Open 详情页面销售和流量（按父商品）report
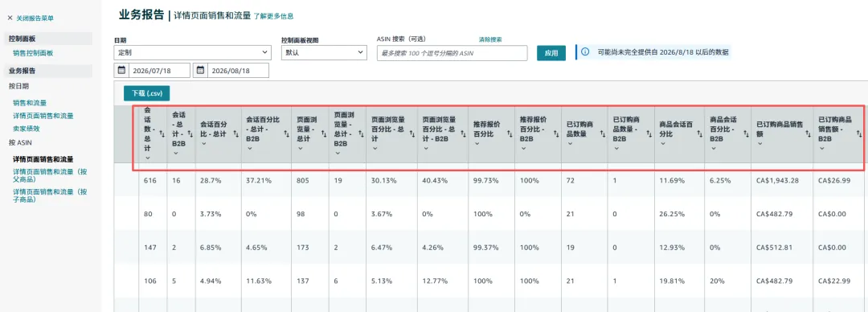Image resolution: width=868 pixels, height=312 pixels. point(50,175)
